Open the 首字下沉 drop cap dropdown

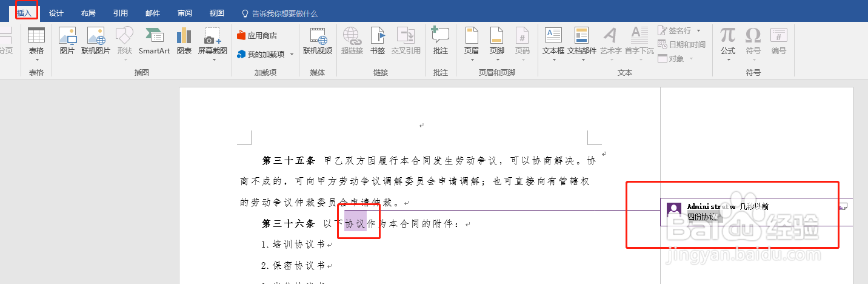tap(639, 59)
